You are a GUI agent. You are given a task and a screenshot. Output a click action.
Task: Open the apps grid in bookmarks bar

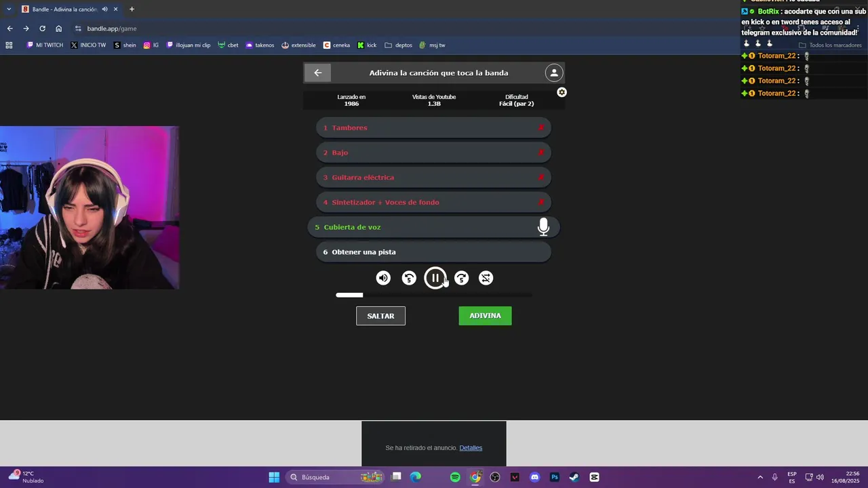[x=9, y=45]
